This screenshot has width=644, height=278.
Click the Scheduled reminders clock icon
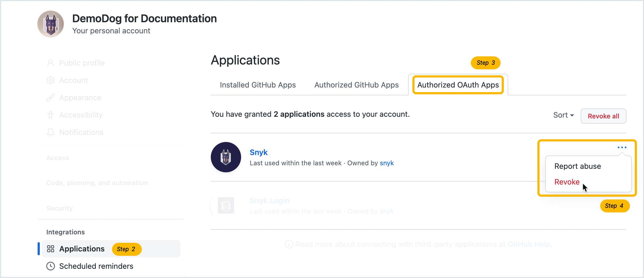(51, 266)
